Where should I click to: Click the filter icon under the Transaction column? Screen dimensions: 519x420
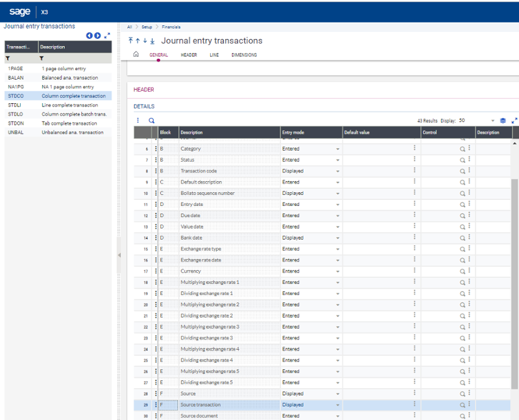8,58
